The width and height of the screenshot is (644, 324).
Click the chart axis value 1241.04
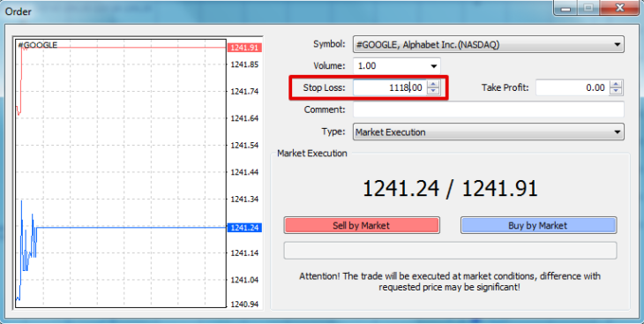tap(244, 280)
